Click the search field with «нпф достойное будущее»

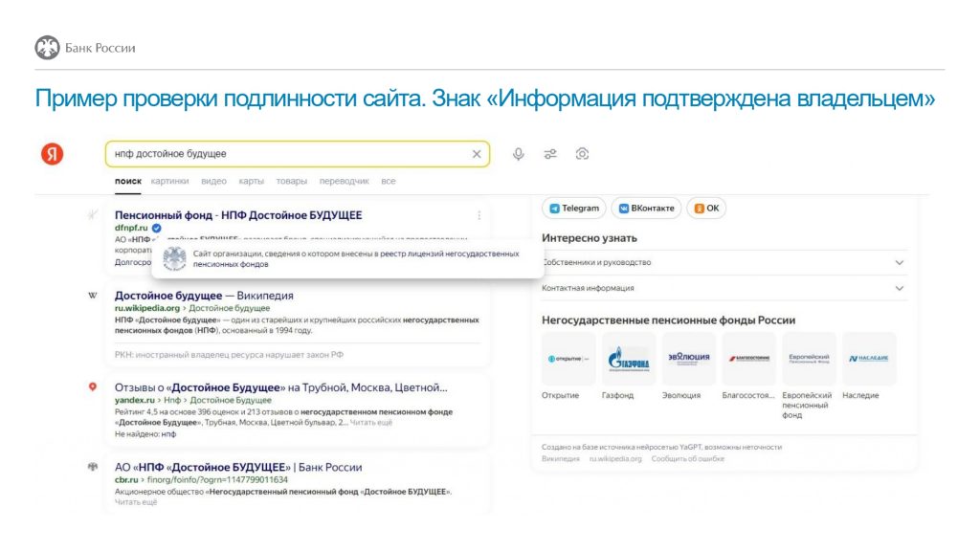click(298, 154)
